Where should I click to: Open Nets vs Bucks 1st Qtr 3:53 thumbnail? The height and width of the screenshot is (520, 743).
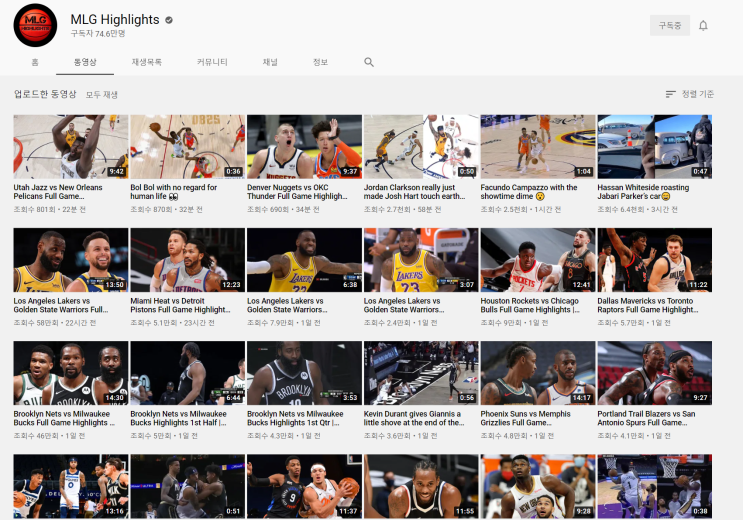click(x=304, y=373)
